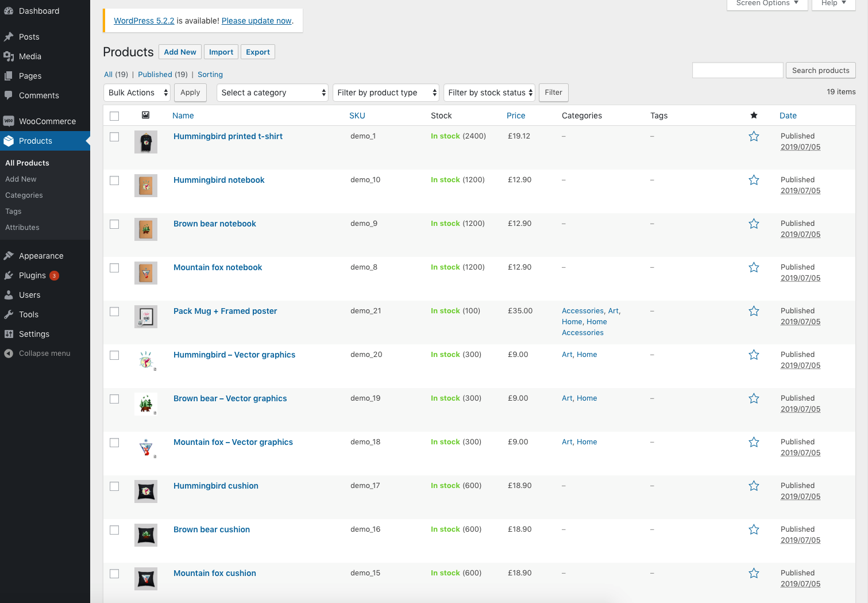The image size is (868, 603).
Task: Check the Hummingbird notebook row checkbox
Action: [114, 180]
